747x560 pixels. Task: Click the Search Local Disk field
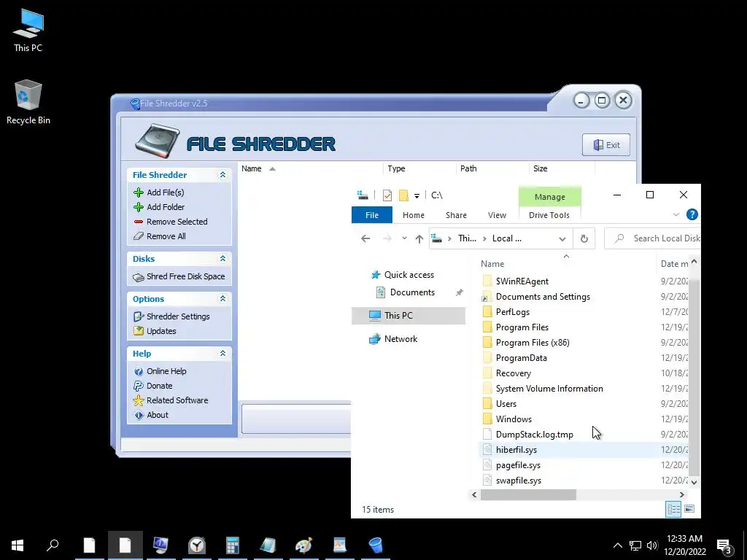653,238
